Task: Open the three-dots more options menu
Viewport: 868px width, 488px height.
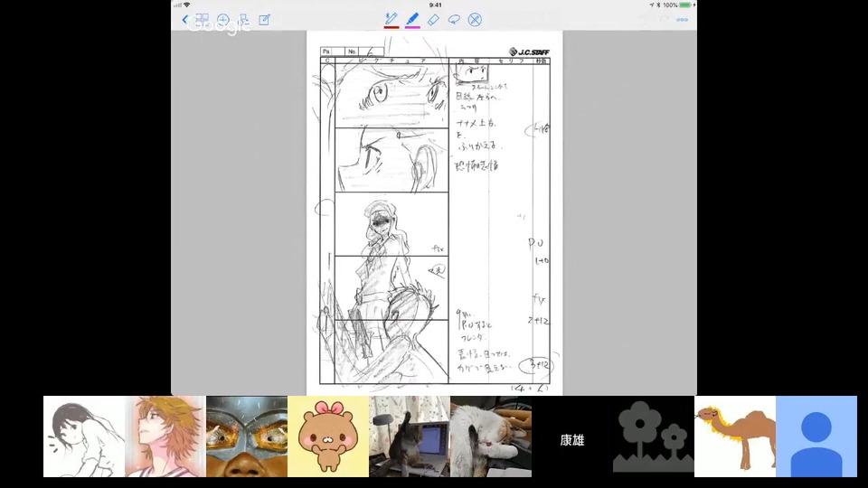Action: [682, 20]
